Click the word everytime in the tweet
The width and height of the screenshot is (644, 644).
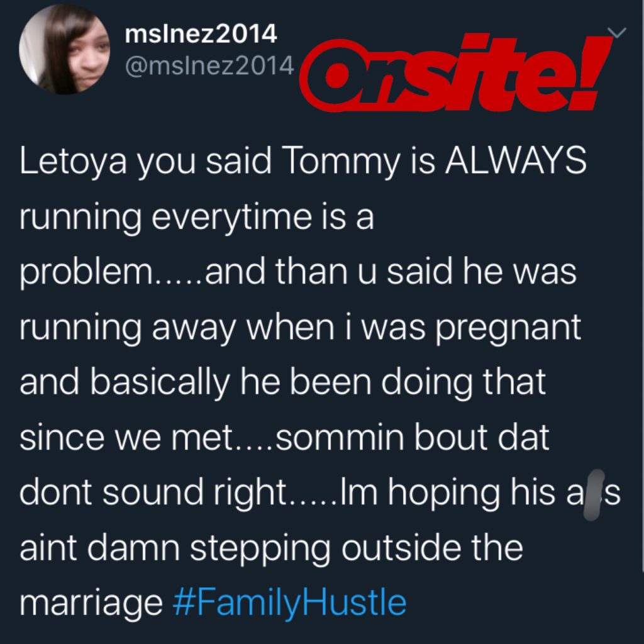pyautogui.click(x=231, y=218)
